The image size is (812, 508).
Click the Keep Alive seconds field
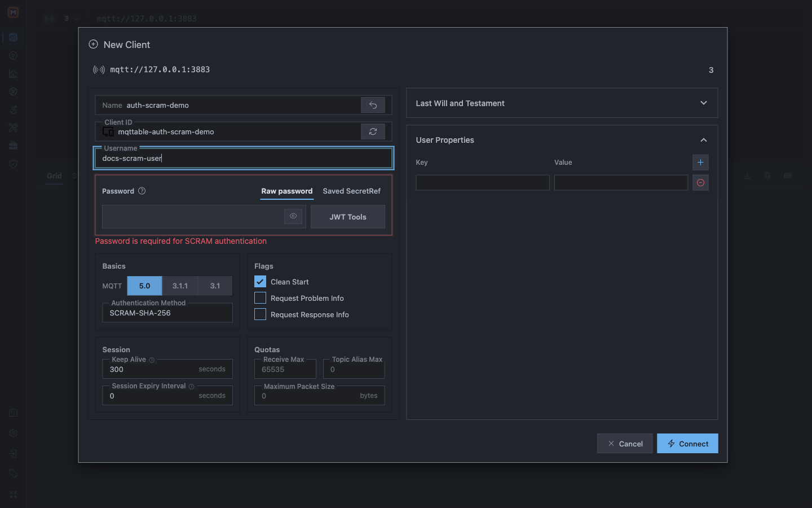(167, 369)
